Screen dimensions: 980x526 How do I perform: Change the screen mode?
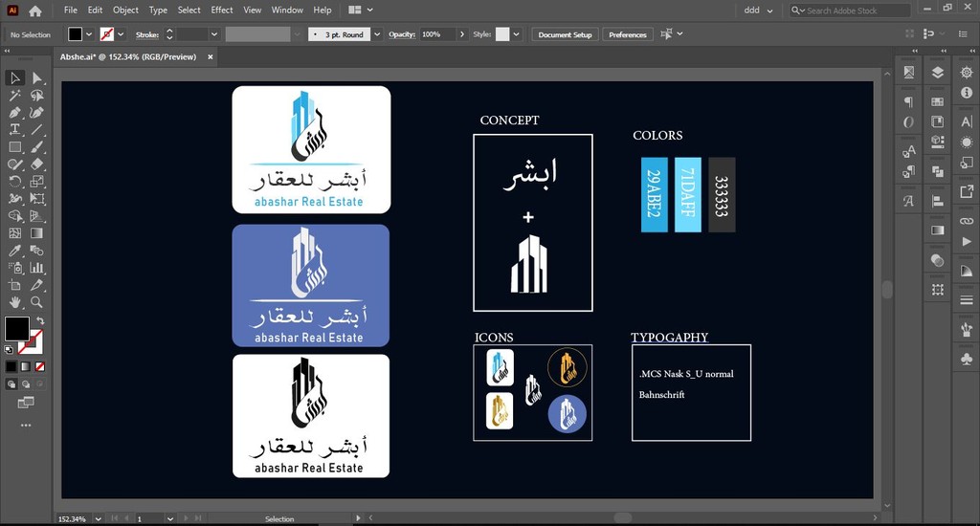pyautogui.click(x=26, y=403)
